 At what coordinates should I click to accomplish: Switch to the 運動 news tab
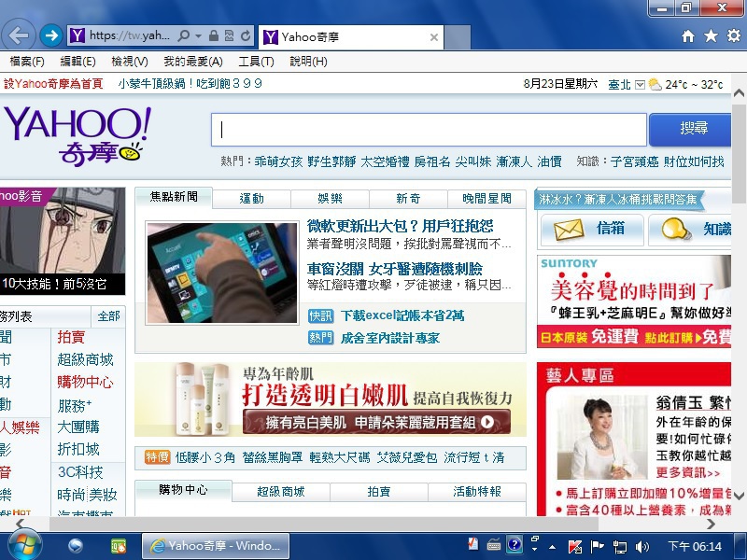point(251,199)
